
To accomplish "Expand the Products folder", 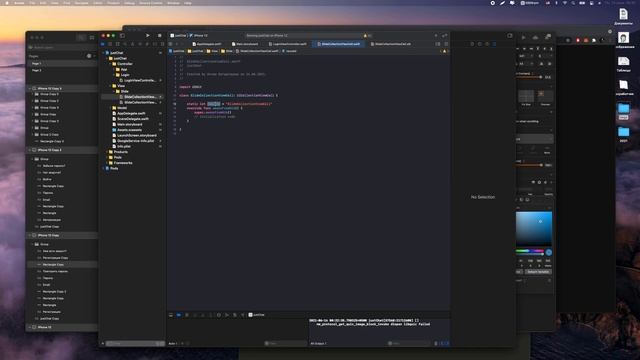I will coord(107,152).
